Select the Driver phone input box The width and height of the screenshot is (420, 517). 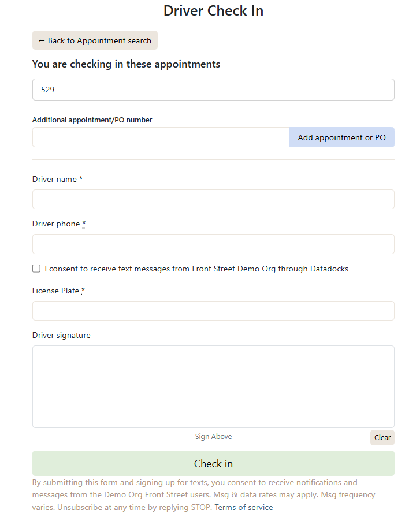[x=213, y=244]
